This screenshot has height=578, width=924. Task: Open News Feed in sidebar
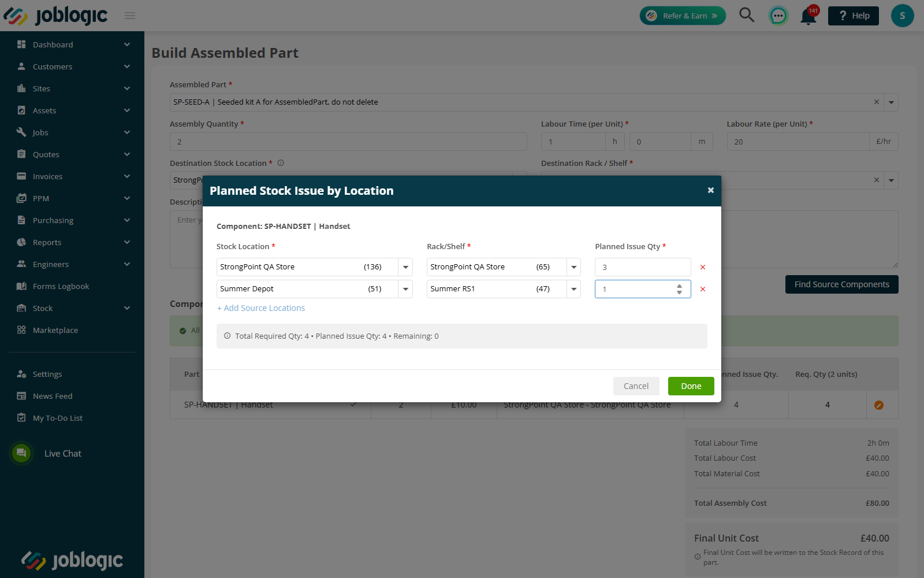pos(52,396)
